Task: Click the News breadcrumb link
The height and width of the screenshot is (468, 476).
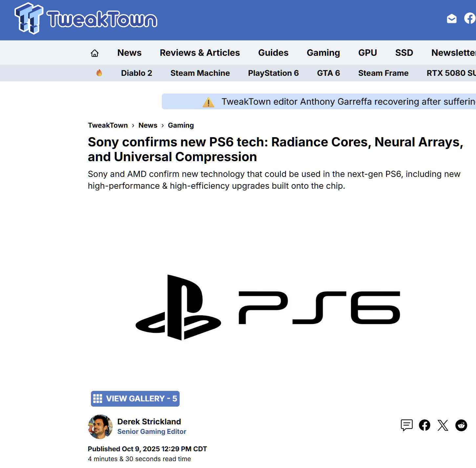Action: click(x=148, y=125)
